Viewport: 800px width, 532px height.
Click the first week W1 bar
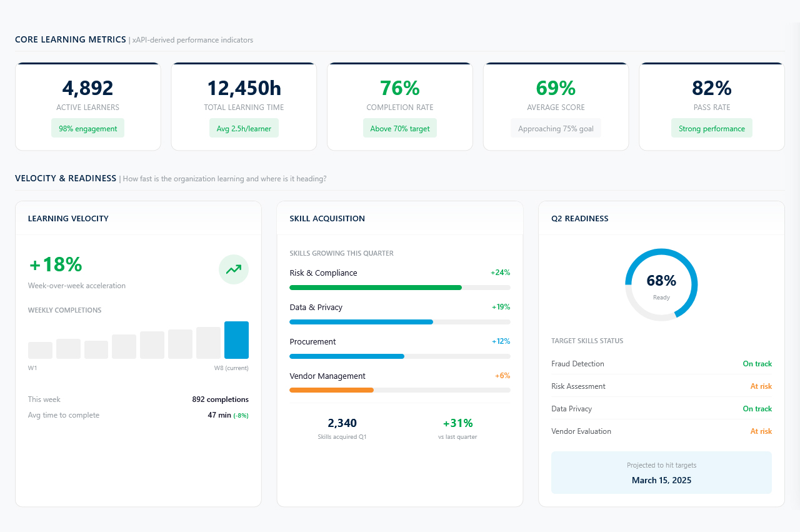[40, 350]
